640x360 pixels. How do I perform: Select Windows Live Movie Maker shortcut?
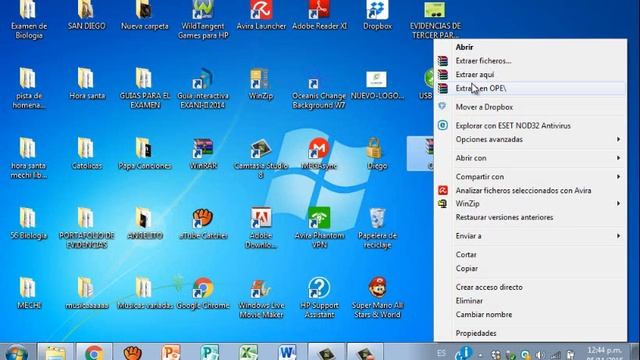(261, 298)
